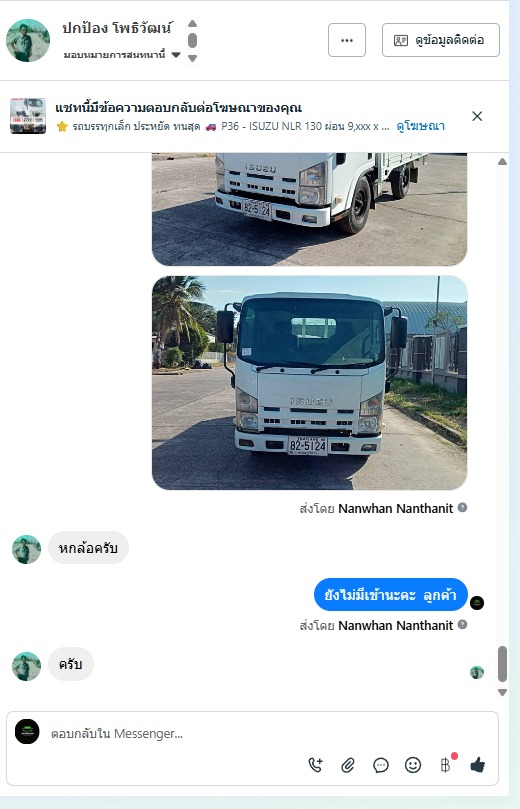Send a thumbs-up like
The height and width of the screenshot is (809, 520).
(x=478, y=765)
